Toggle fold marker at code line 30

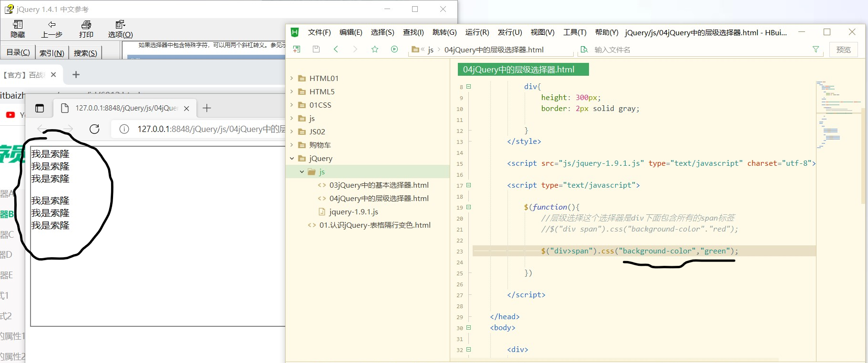468,328
